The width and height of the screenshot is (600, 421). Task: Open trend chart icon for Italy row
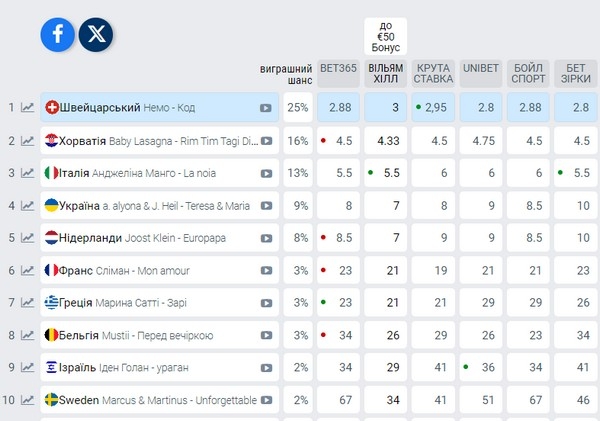(x=27, y=173)
